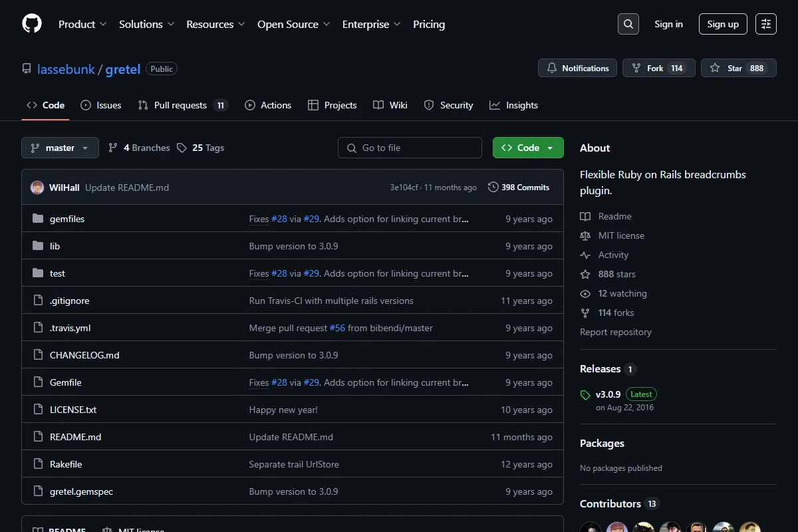Star the gretel repository
Screen dimensions: 798x532
[x=738, y=68]
